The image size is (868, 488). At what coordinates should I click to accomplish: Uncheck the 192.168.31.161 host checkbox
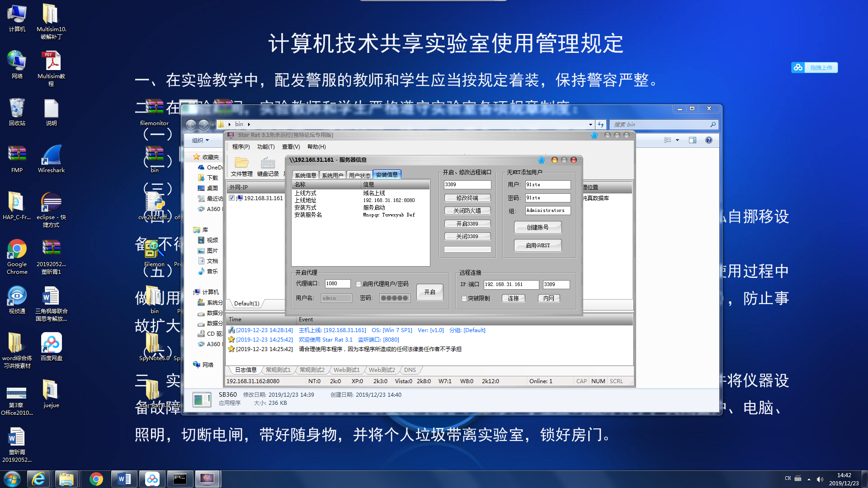pyautogui.click(x=232, y=198)
